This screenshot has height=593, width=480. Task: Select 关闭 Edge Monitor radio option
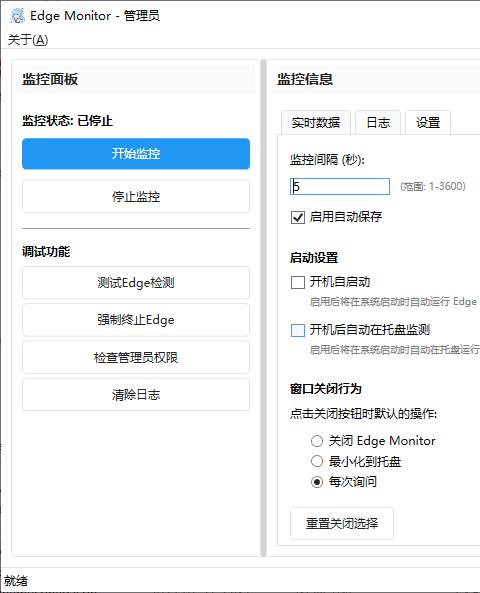tap(317, 441)
